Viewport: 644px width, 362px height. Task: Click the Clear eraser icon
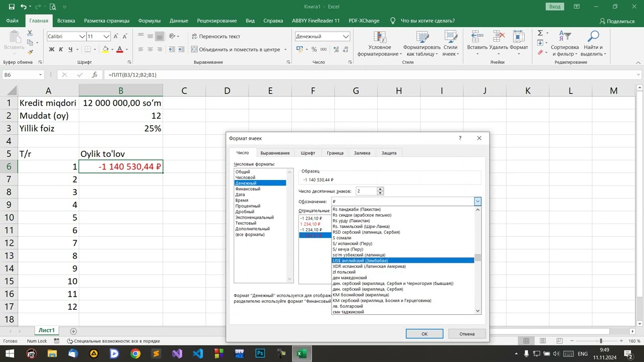[x=540, y=52]
